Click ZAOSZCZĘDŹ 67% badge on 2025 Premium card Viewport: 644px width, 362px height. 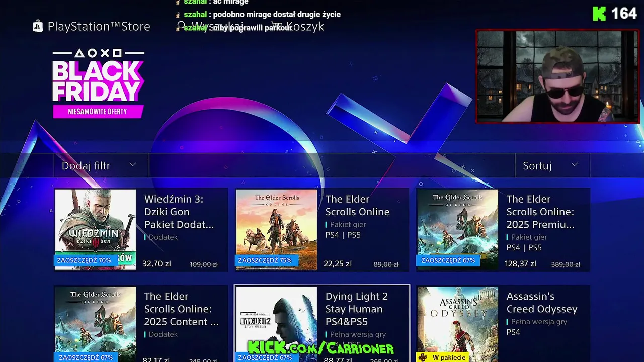pyautogui.click(x=448, y=260)
